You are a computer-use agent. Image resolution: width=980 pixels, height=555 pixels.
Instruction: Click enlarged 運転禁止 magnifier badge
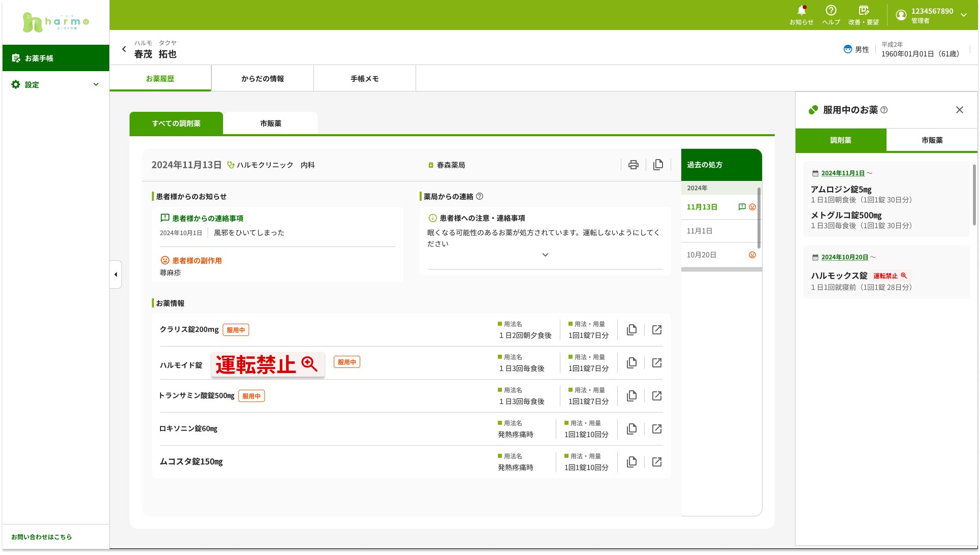click(268, 364)
